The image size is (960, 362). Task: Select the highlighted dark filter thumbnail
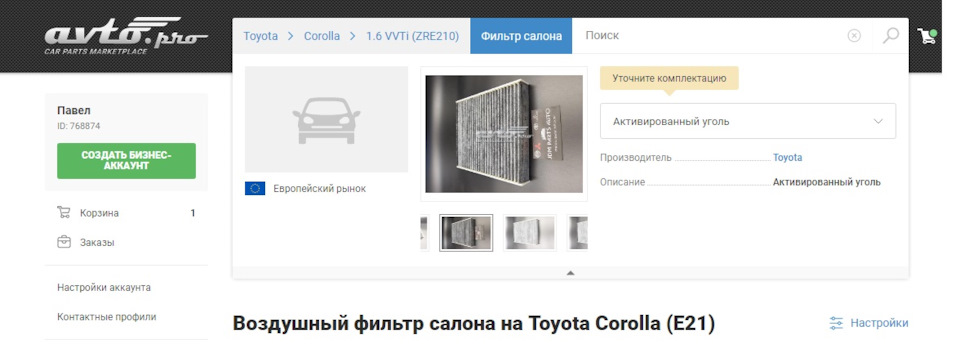[466, 233]
